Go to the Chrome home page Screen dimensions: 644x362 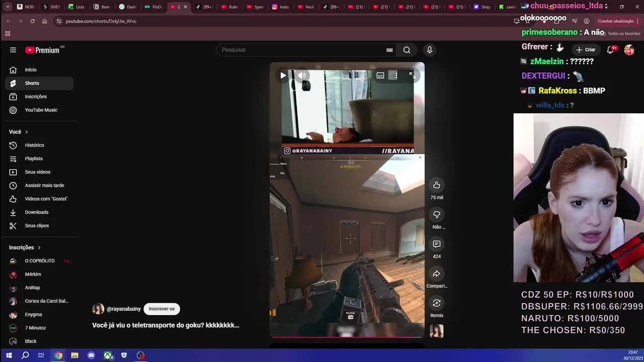tap(44, 21)
